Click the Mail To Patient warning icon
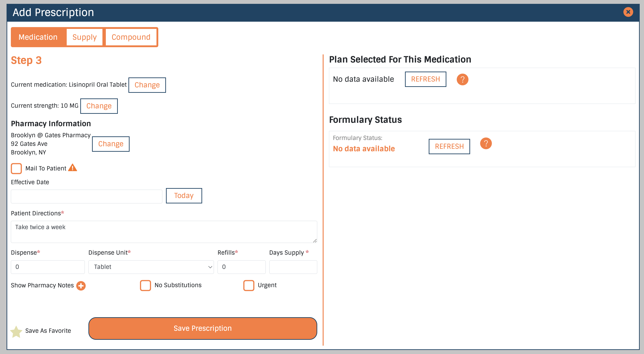 pos(73,168)
